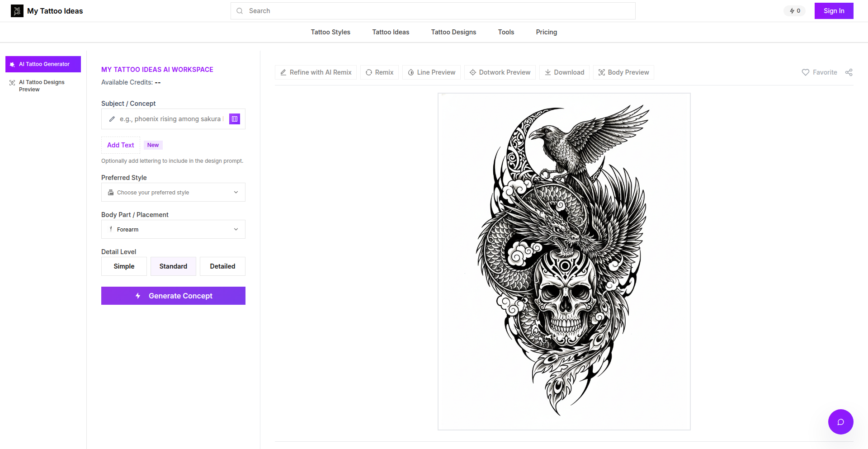
Task: Click the Body Preview scan icon
Action: pyautogui.click(x=602, y=72)
